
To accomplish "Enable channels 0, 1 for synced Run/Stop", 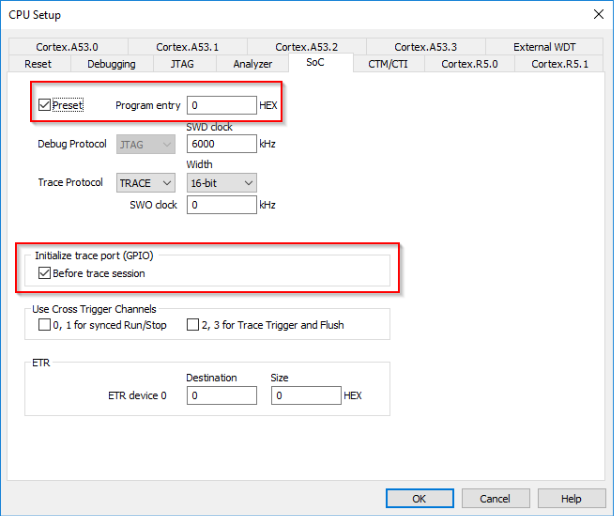I will point(44,325).
